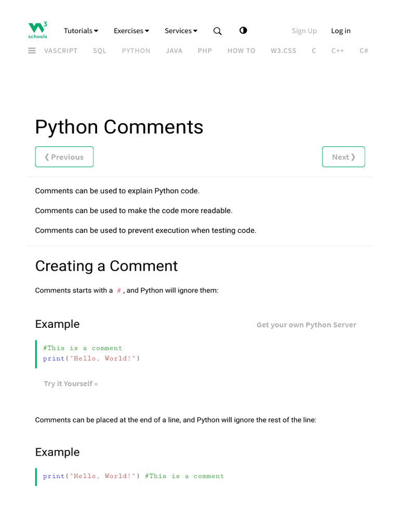Click the Log in link

(341, 31)
